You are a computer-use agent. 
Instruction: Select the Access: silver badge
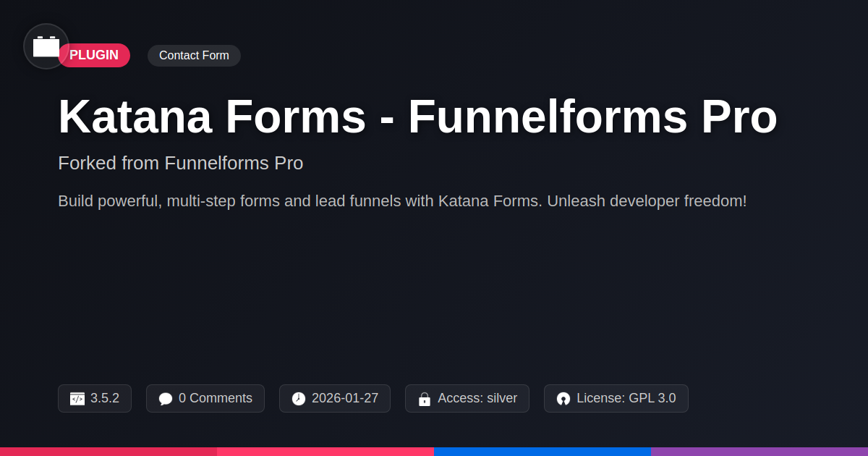point(467,399)
